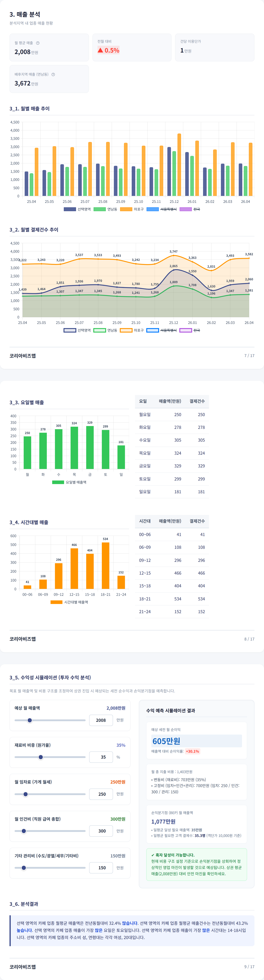
Task: Toggle 선택영역 legend in 월별 매출 추이 chart
Action: tap(77, 209)
